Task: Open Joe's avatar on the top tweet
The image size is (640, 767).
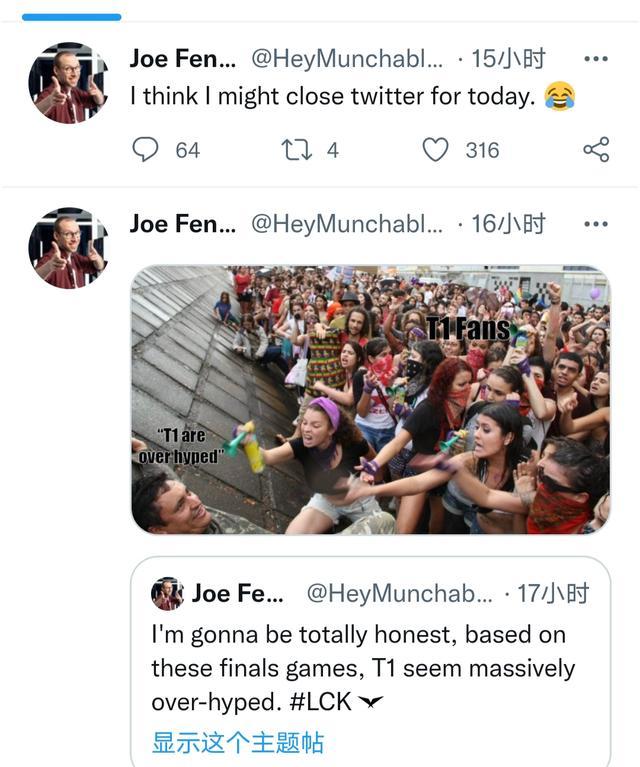Action: [68, 83]
